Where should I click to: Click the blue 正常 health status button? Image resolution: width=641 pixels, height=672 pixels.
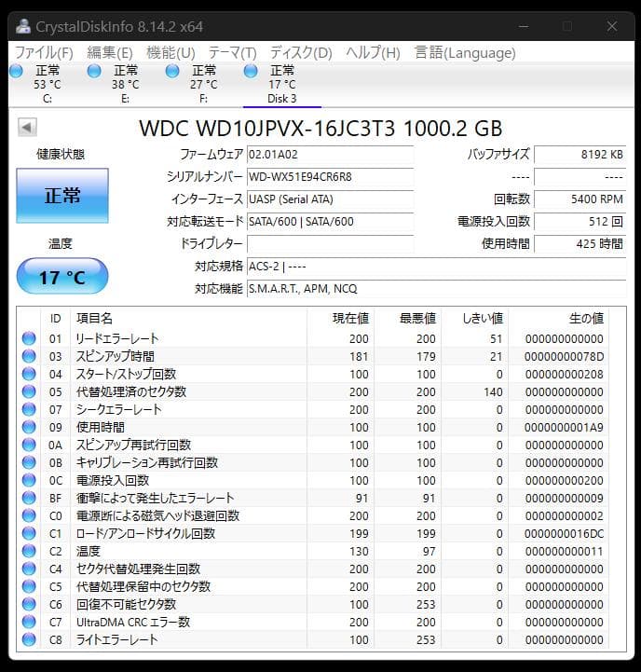tap(62, 196)
